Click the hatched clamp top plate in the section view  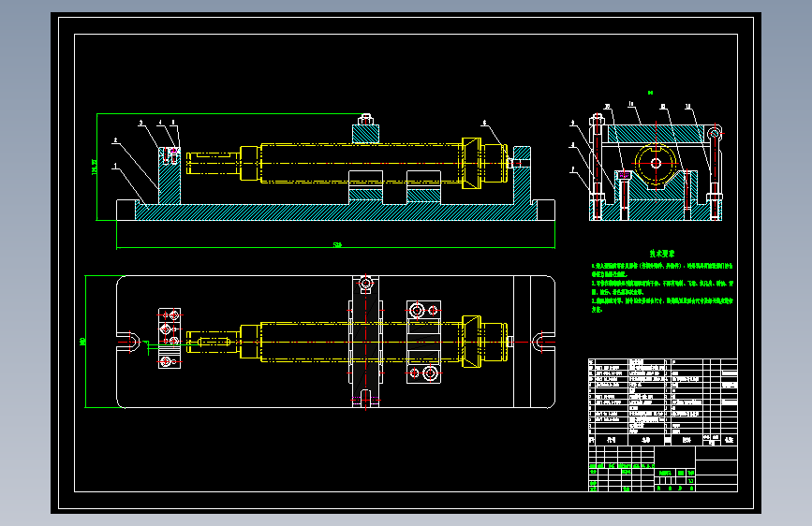pyautogui.click(x=656, y=135)
